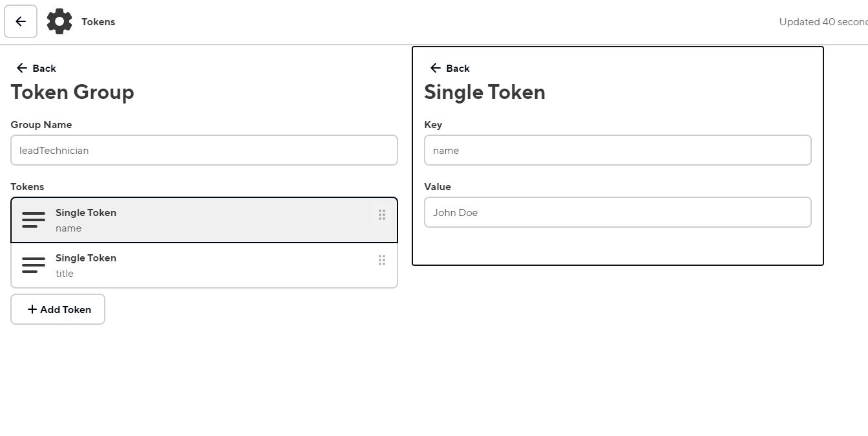Go Back from the Single Token panel
This screenshot has height=436, width=868.
coord(458,68)
